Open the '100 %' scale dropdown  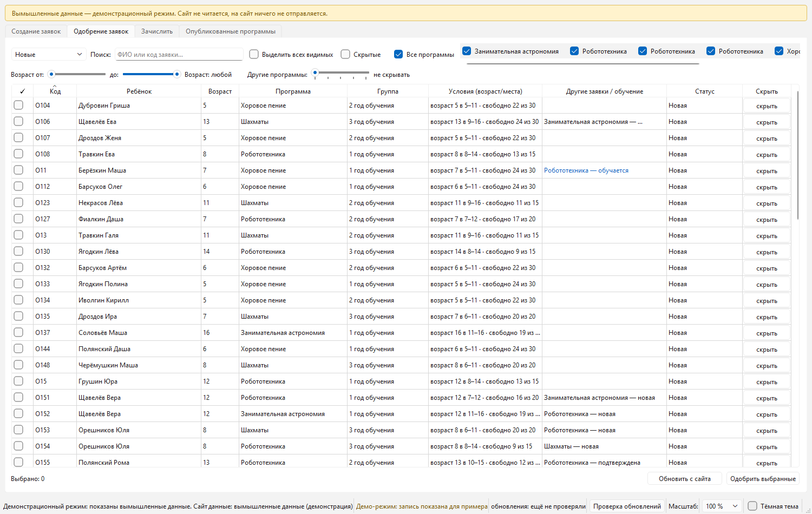tap(722, 506)
